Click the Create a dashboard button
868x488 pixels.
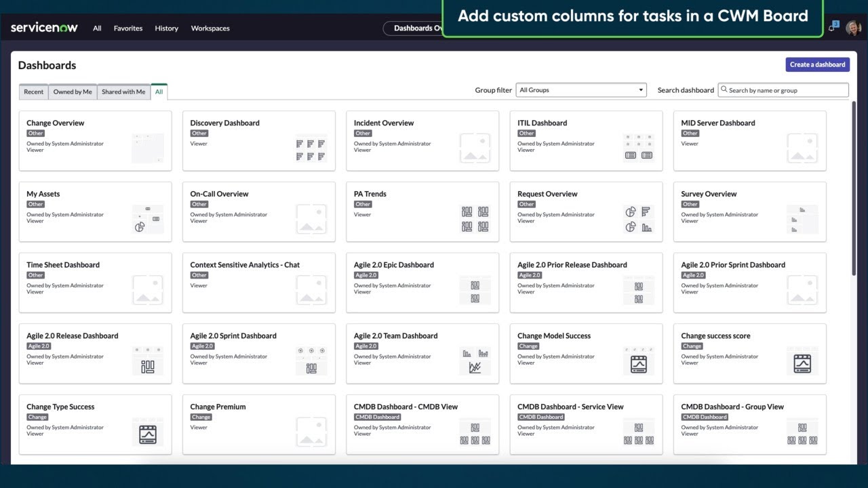point(817,64)
